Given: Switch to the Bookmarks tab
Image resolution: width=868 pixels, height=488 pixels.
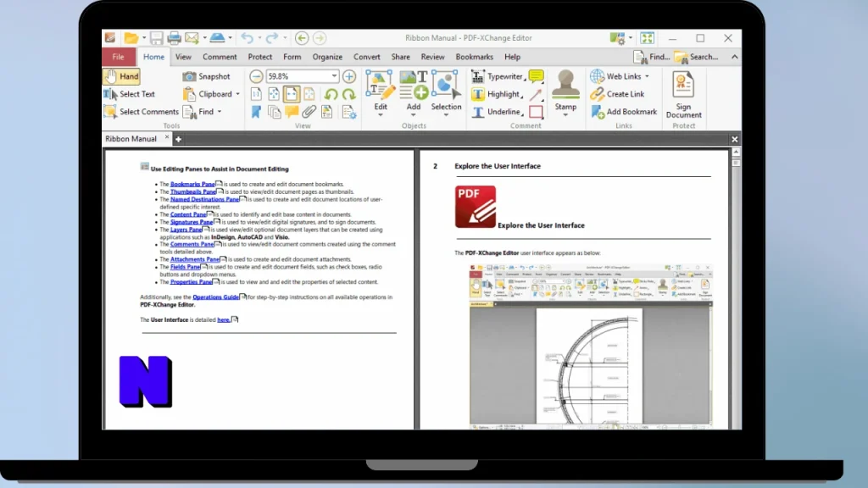Looking at the screenshot, I should tap(475, 57).
